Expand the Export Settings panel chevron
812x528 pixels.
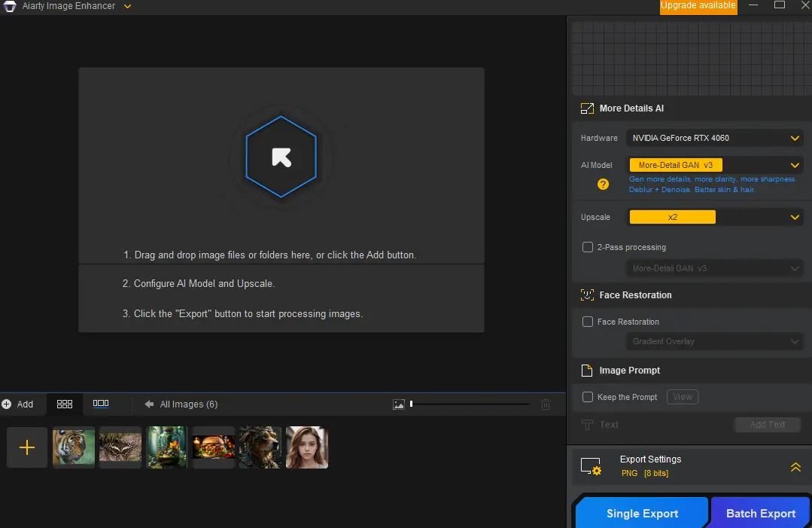(x=795, y=467)
